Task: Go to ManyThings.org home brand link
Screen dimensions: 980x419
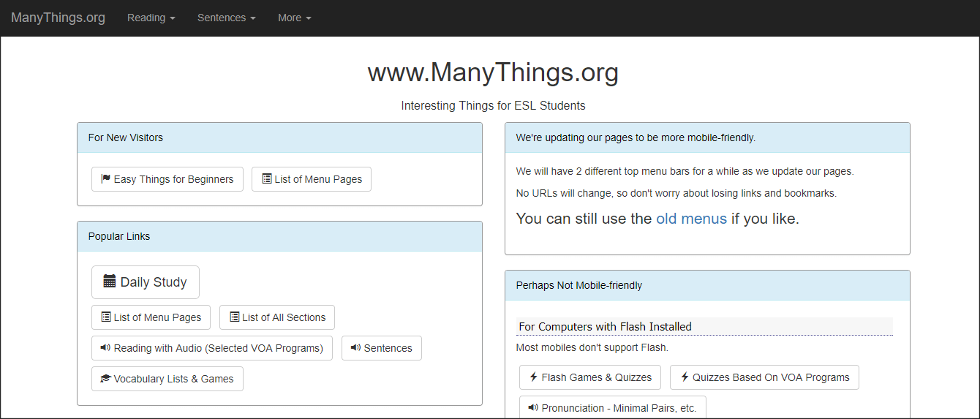Action: click(x=58, y=18)
